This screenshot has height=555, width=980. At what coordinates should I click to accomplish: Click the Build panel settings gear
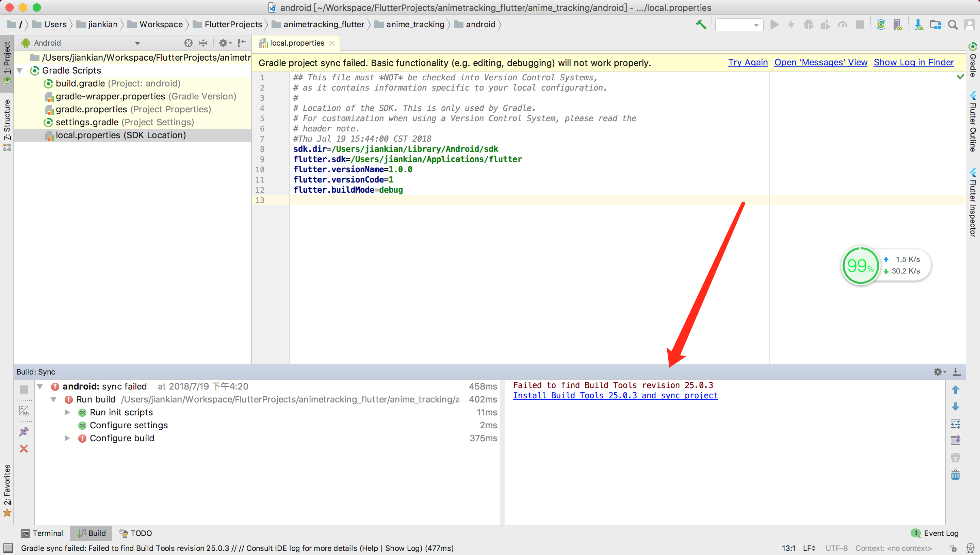(x=938, y=372)
